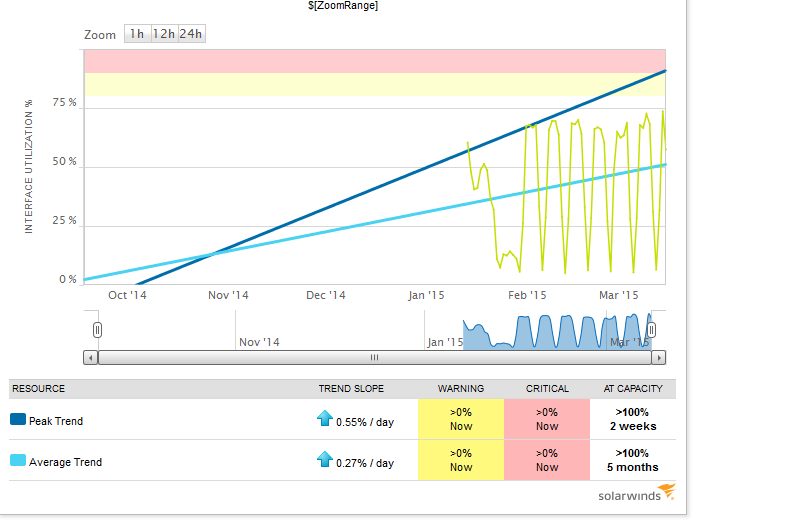Click the Peak Trend 2 weeks capacity cell
The width and height of the screenshot is (790, 524).
pos(633,419)
